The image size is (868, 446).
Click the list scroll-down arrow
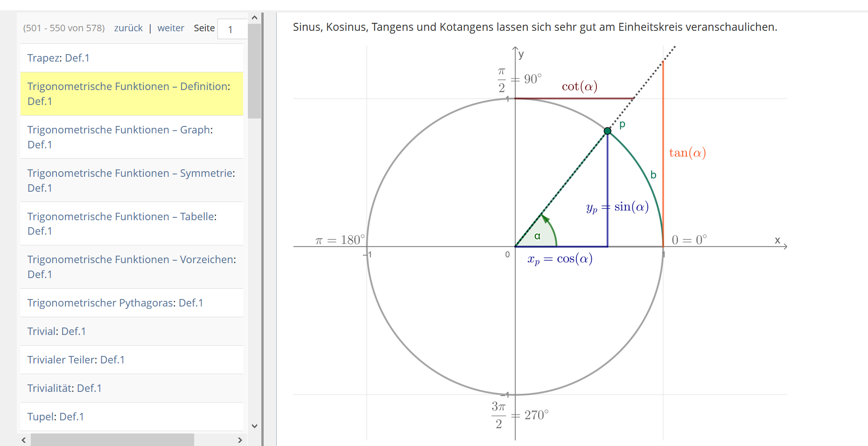(x=254, y=425)
